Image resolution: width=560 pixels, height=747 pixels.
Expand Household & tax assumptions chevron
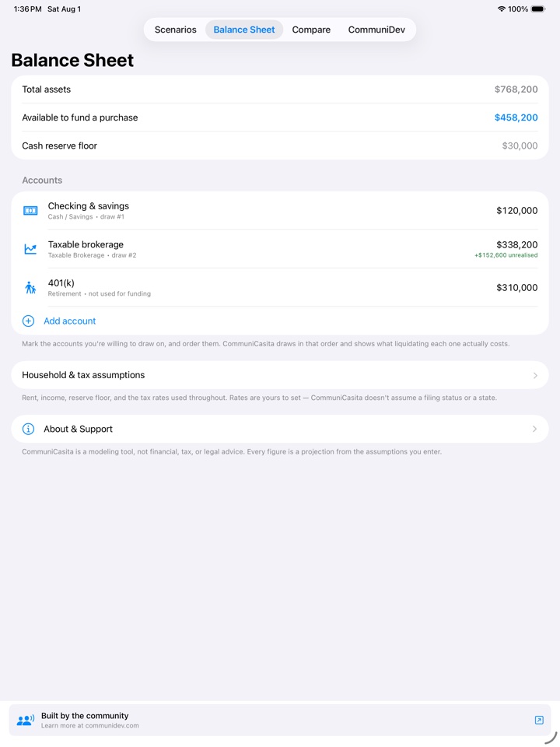[535, 375]
